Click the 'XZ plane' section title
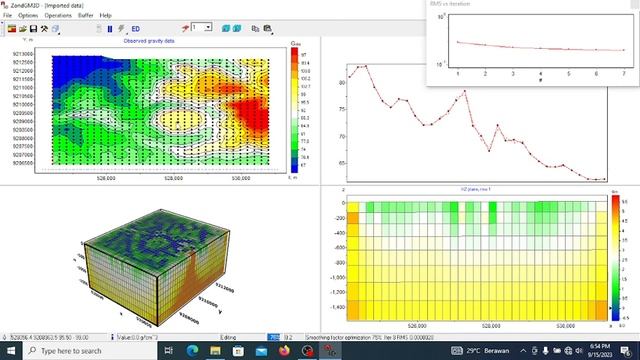 476,189
